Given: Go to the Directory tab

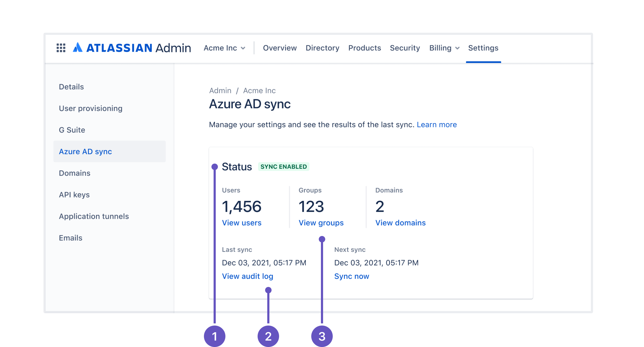Looking at the screenshot, I should pos(322,48).
